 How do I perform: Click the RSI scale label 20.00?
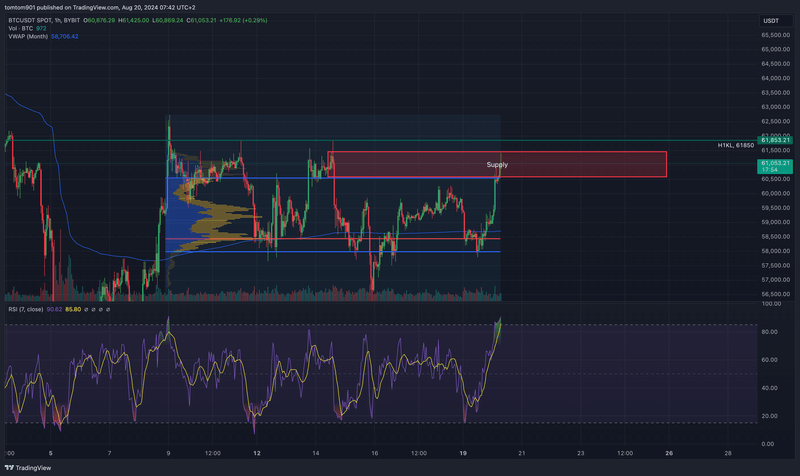click(x=769, y=416)
